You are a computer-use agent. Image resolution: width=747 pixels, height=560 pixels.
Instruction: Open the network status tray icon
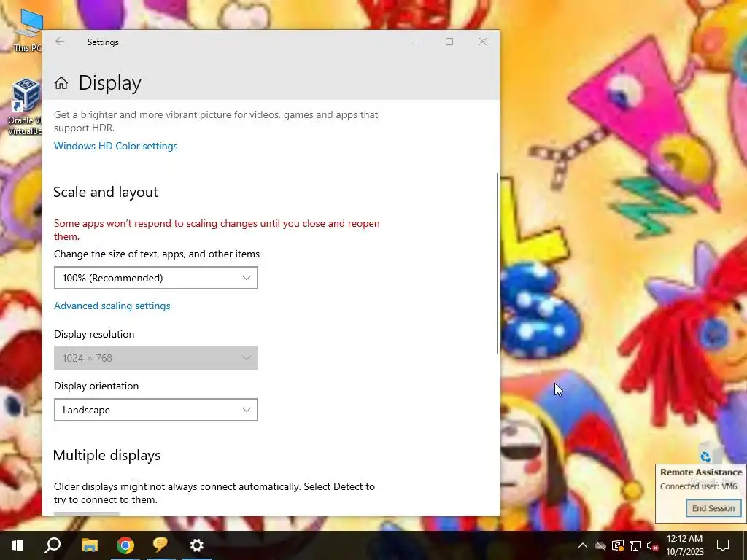pos(635,545)
